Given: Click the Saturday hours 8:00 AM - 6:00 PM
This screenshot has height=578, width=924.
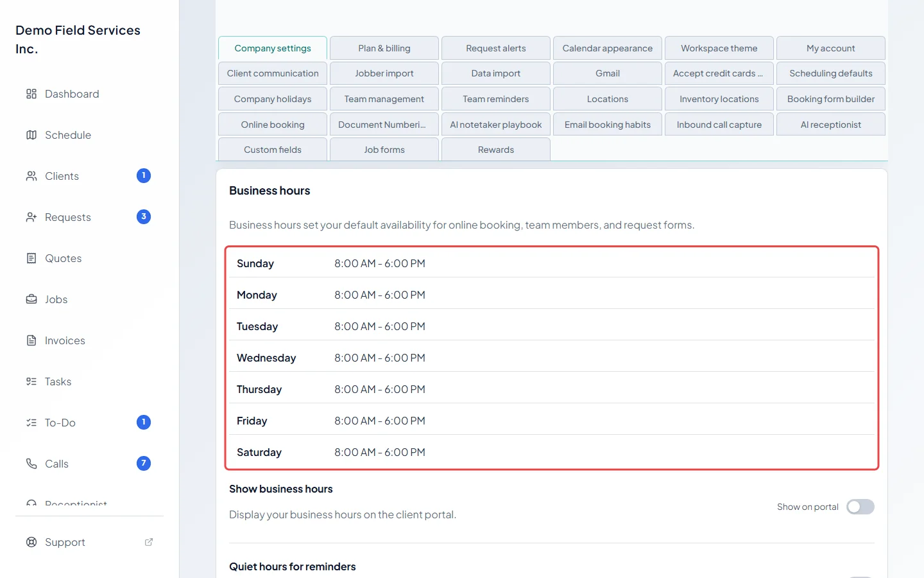Looking at the screenshot, I should pos(380,452).
